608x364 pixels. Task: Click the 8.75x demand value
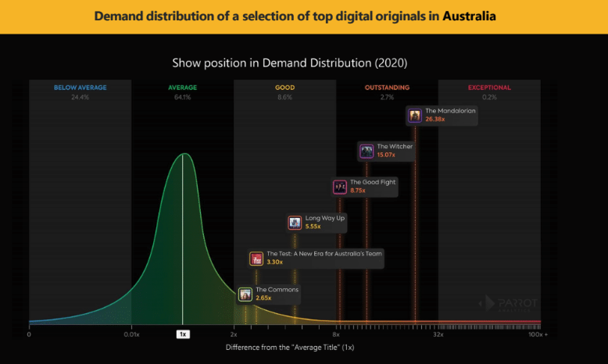[x=357, y=191]
